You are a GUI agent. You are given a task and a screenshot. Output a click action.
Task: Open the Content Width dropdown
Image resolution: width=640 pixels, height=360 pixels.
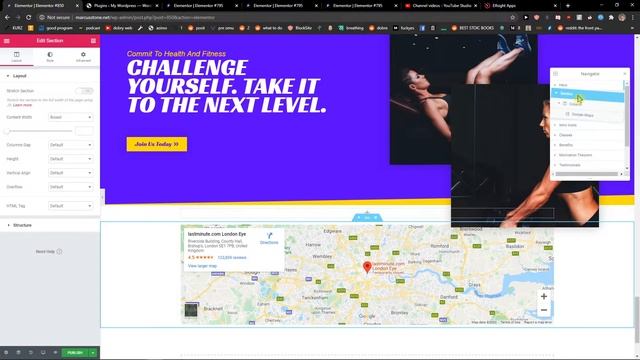(x=71, y=117)
